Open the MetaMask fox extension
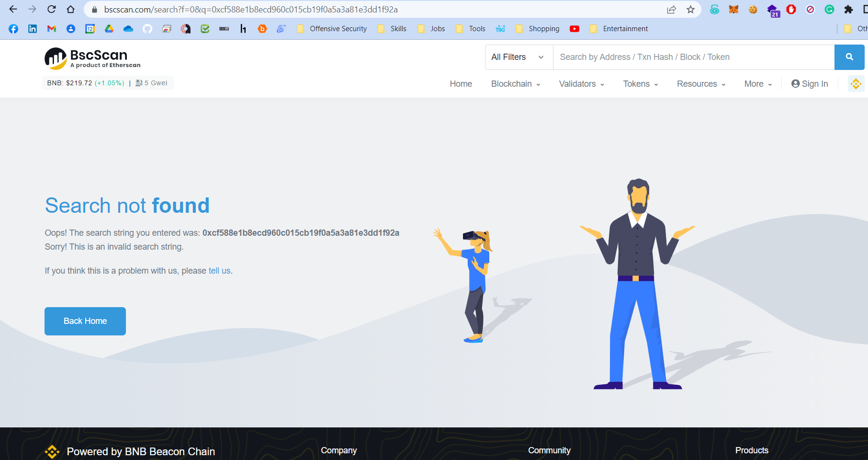Viewport: 868px width, 460px height. coord(733,9)
